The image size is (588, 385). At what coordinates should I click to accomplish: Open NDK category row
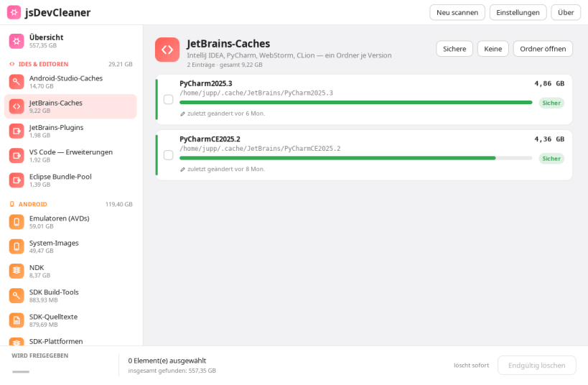[x=70, y=272]
